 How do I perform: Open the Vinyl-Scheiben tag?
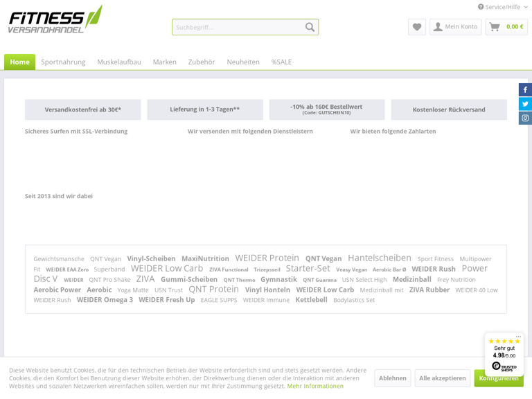tap(151, 258)
